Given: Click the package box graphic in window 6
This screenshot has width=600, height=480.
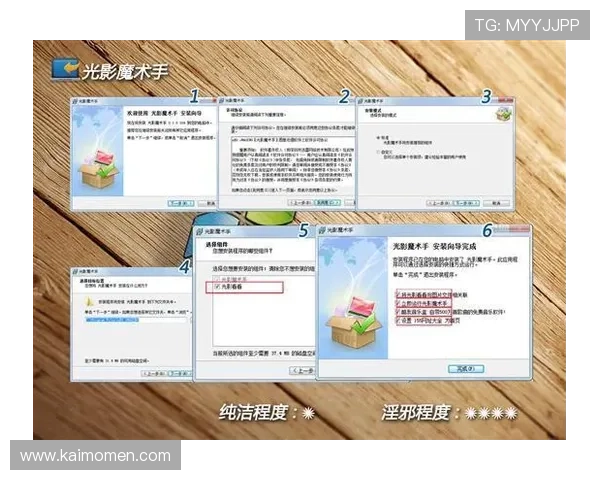Looking at the screenshot, I should click(x=354, y=322).
